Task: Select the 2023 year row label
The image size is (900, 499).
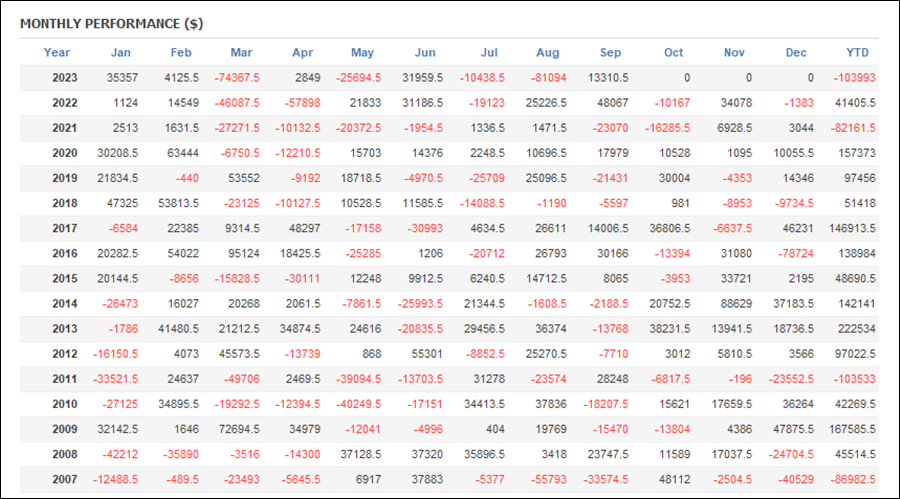Action: 65,78
